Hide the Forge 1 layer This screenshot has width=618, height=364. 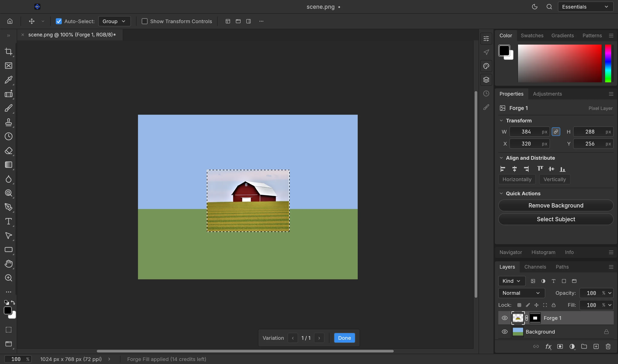click(x=504, y=318)
